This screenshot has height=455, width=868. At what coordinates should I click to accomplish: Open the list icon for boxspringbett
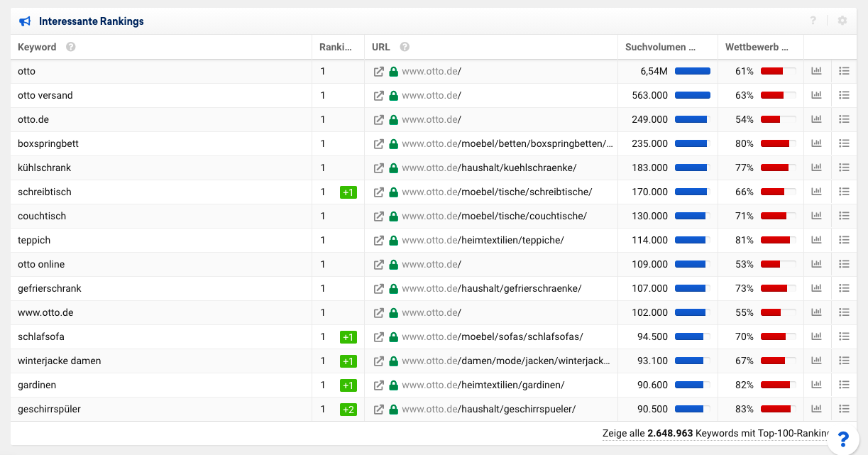844,143
